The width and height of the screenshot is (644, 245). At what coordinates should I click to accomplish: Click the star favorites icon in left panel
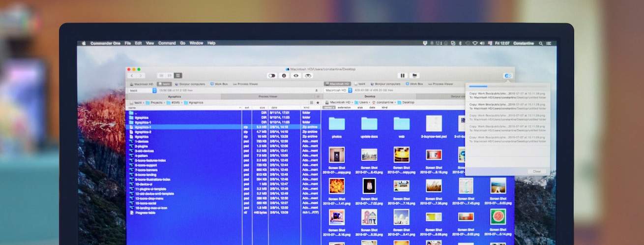click(317, 102)
